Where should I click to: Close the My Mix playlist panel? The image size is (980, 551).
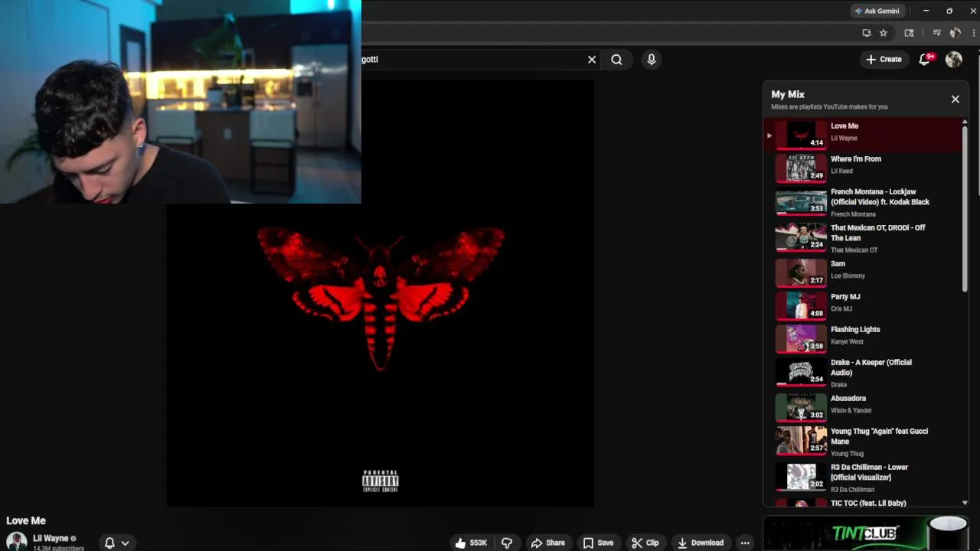[x=955, y=99]
